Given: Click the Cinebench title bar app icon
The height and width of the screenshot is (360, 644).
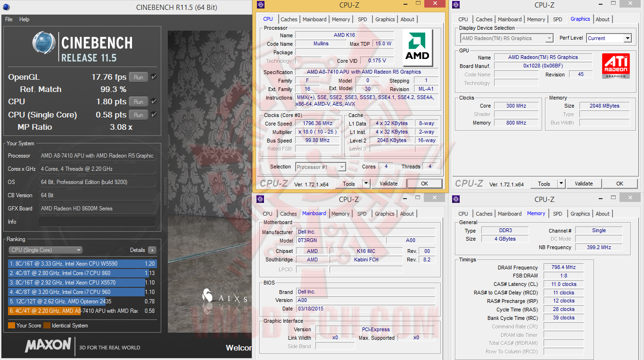Looking at the screenshot, I should coord(6,7).
